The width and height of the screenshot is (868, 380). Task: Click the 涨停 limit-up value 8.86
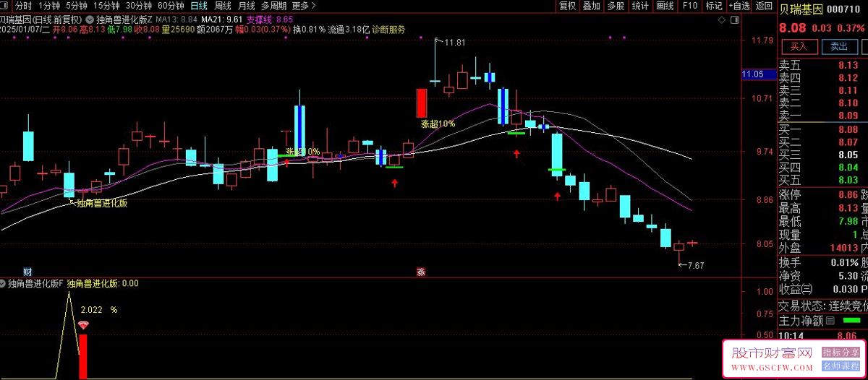(848, 194)
